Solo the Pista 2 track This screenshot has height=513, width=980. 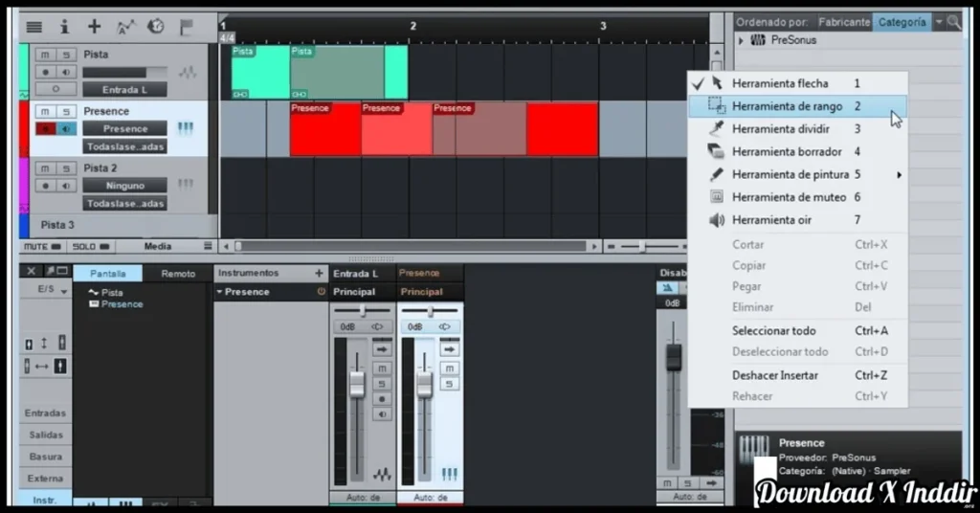click(x=66, y=168)
